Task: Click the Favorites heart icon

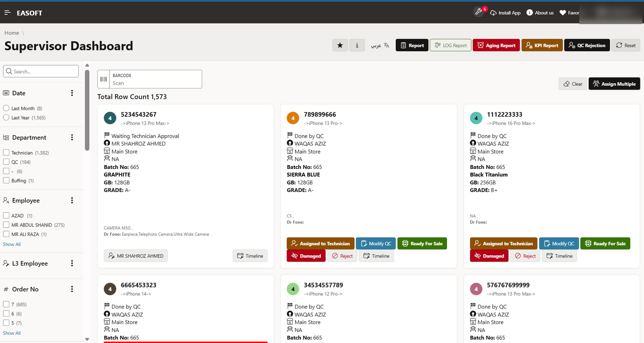Action: (x=563, y=13)
